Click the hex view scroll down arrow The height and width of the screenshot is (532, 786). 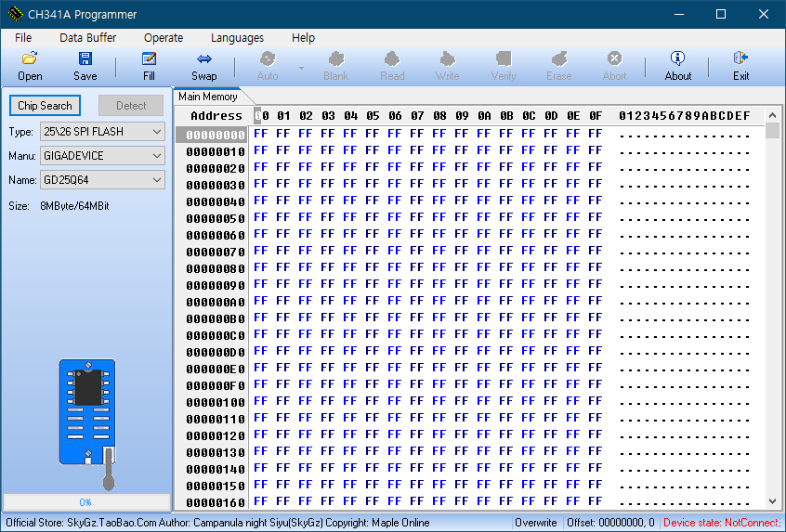[x=772, y=501]
